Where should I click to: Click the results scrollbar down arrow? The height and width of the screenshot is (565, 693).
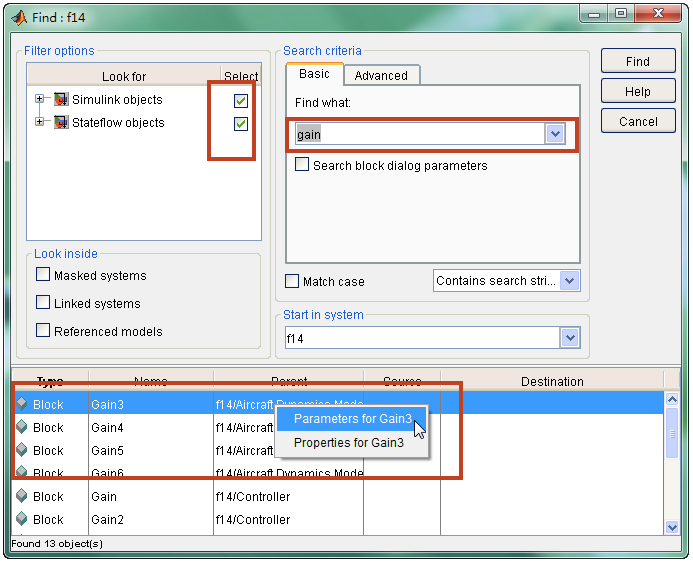(x=672, y=527)
